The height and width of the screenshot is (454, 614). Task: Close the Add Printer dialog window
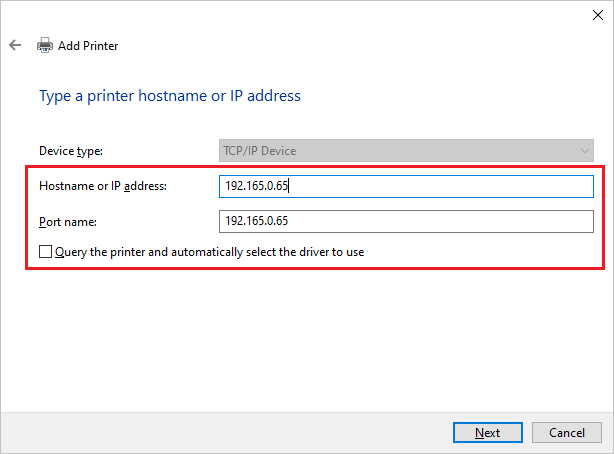click(x=598, y=14)
